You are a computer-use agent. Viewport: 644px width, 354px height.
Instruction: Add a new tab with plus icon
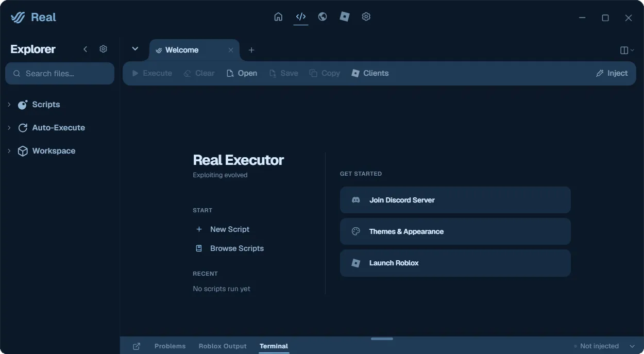click(251, 50)
